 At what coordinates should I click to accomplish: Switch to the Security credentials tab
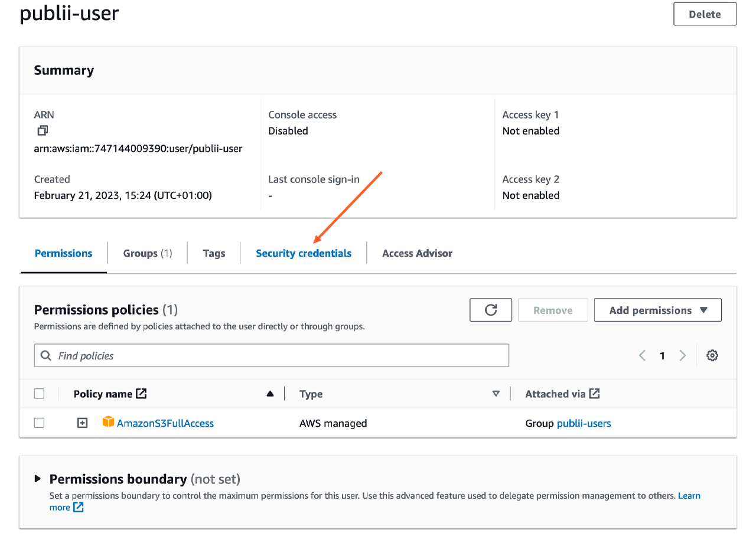click(x=304, y=253)
